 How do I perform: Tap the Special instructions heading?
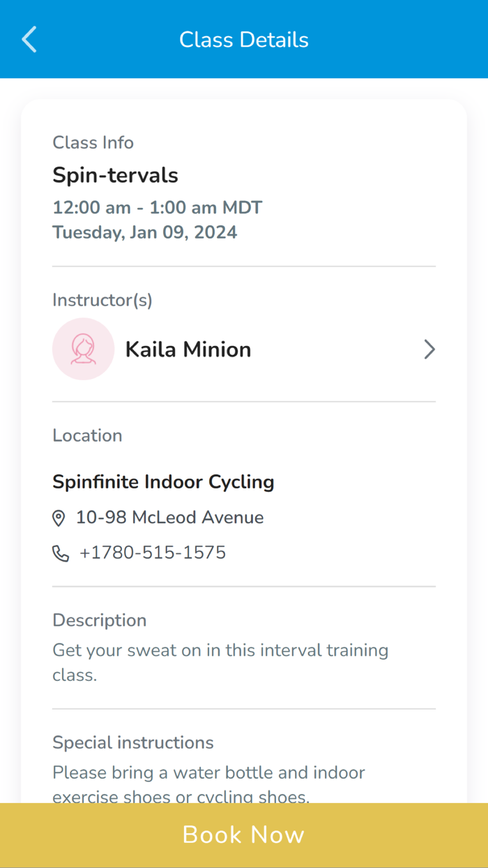click(x=133, y=742)
